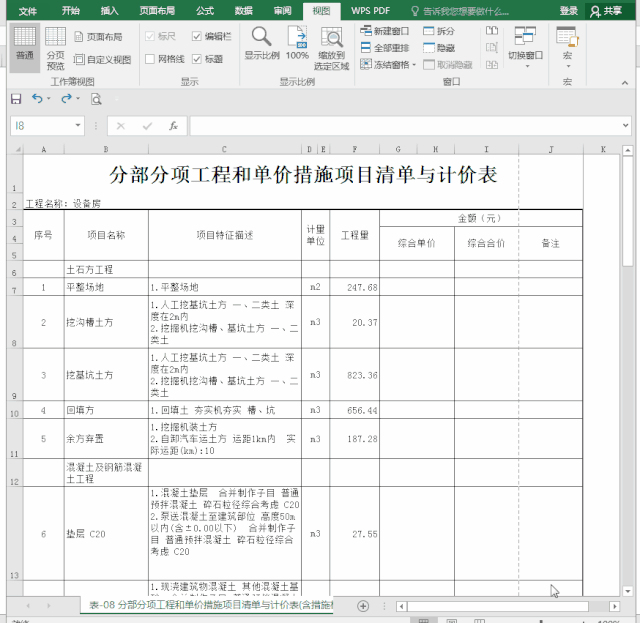Click the vertical scrollbar up arrow
The width and height of the screenshot is (640, 623).
pos(627,151)
